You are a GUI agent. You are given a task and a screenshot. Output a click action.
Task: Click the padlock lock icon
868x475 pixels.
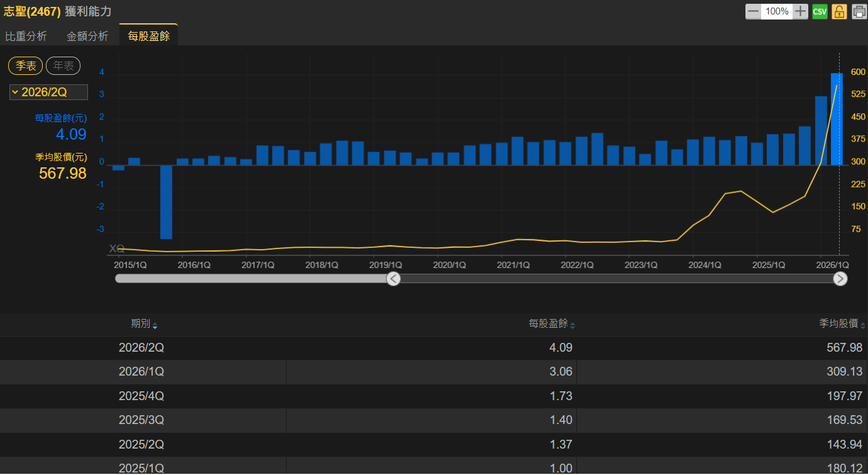click(x=839, y=11)
